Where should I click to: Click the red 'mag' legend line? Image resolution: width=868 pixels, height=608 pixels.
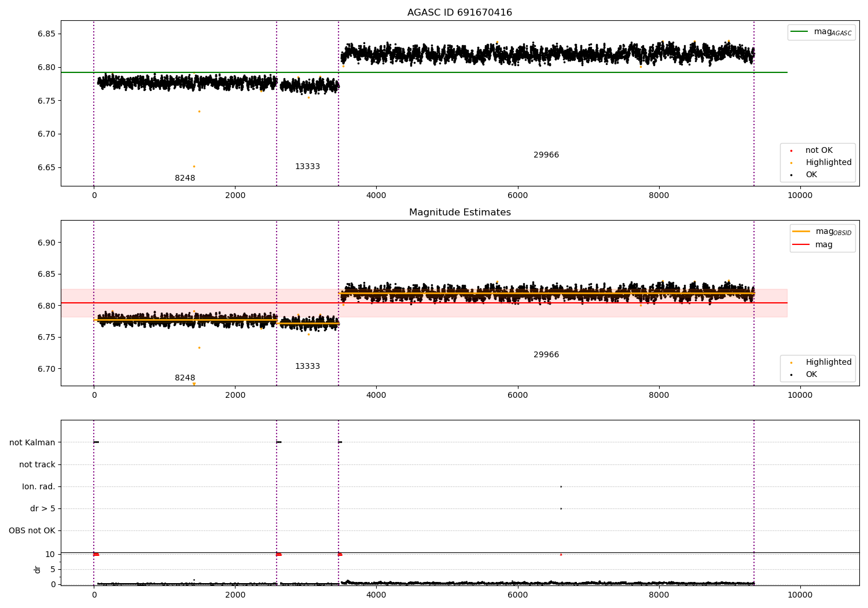coord(801,244)
